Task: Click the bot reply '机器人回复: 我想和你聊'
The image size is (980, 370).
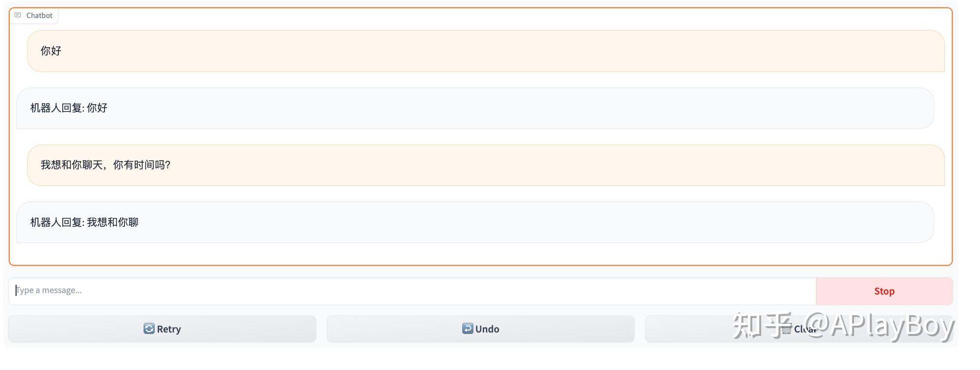Action: [84, 222]
